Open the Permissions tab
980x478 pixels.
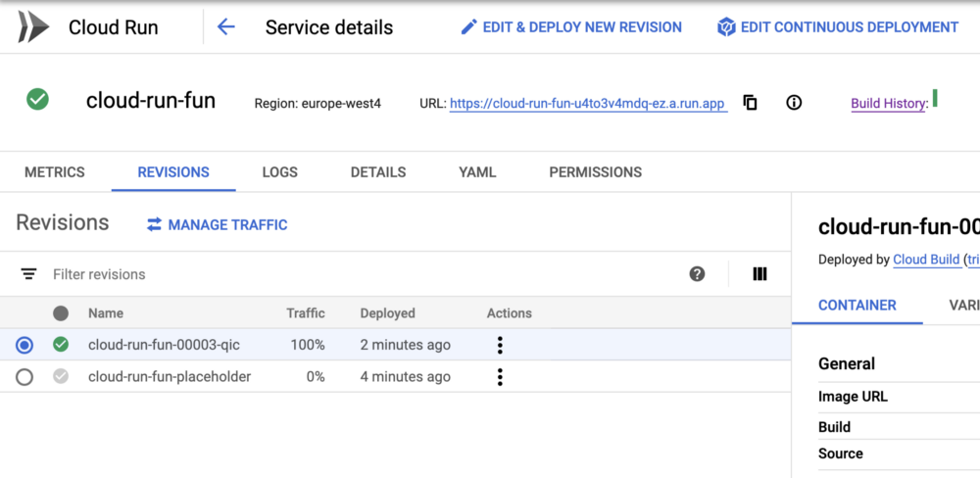(x=595, y=172)
